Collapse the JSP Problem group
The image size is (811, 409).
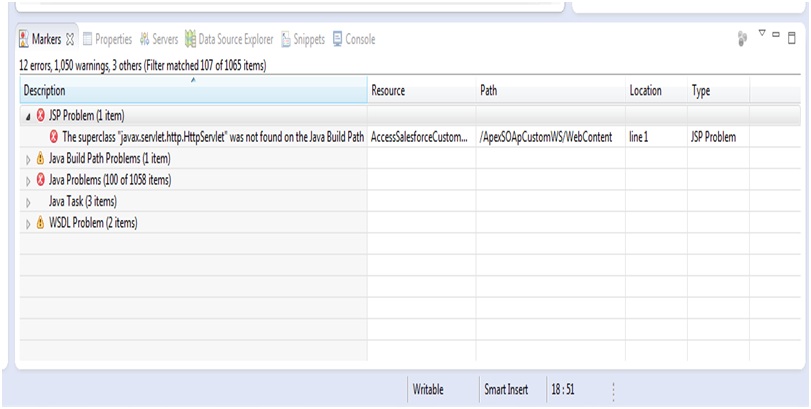point(28,116)
